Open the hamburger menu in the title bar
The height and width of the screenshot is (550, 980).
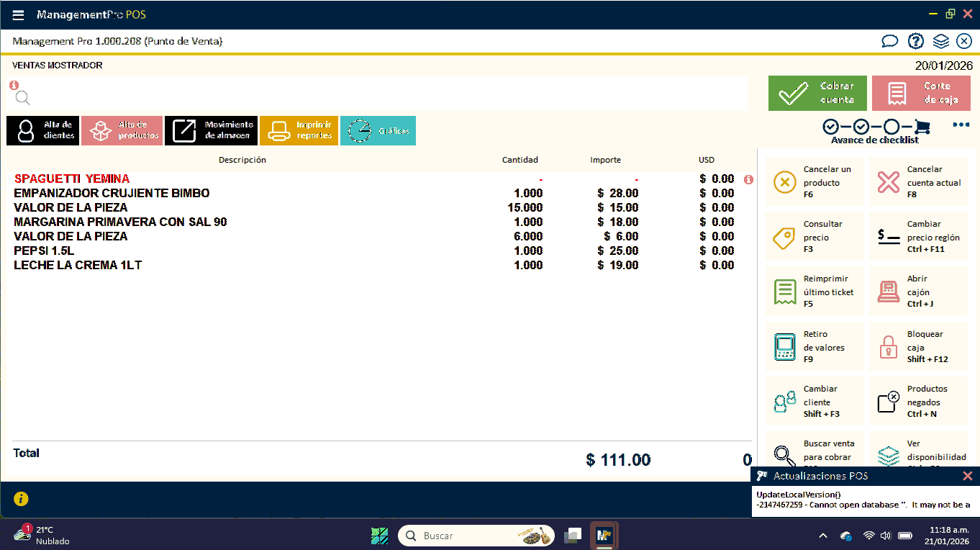click(19, 15)
